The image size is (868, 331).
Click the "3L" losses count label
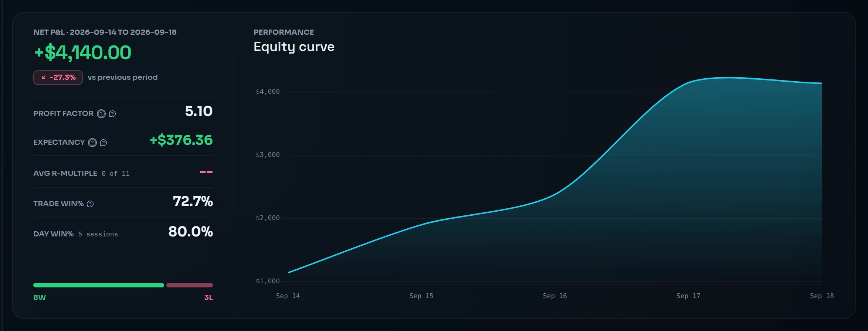tap(208, 297)
